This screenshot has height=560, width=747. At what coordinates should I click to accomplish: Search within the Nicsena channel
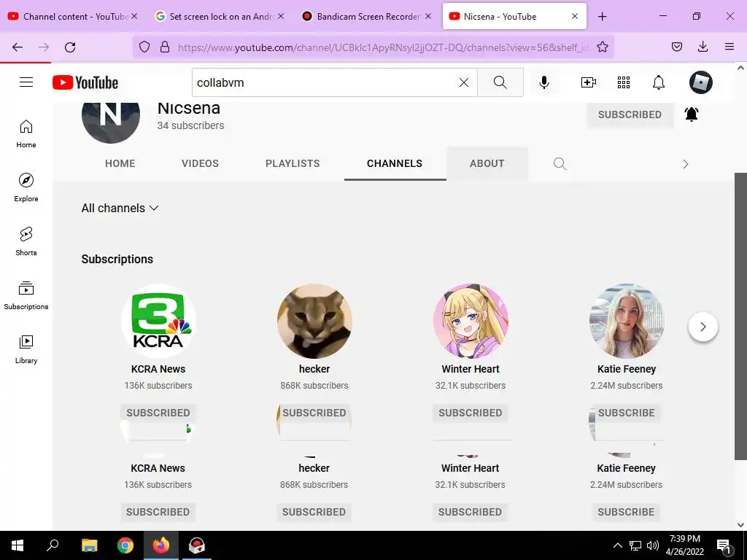(x=560, y=164)
